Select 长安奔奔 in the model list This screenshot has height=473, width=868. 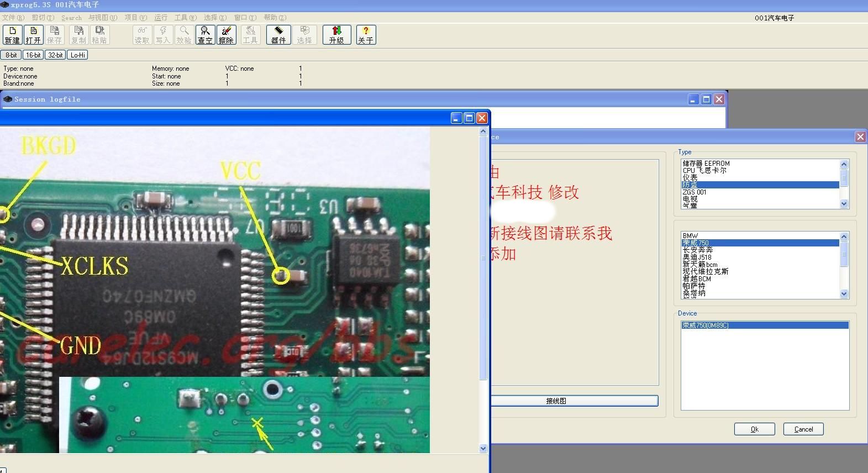pyautogui.click(x=760, y=250)
